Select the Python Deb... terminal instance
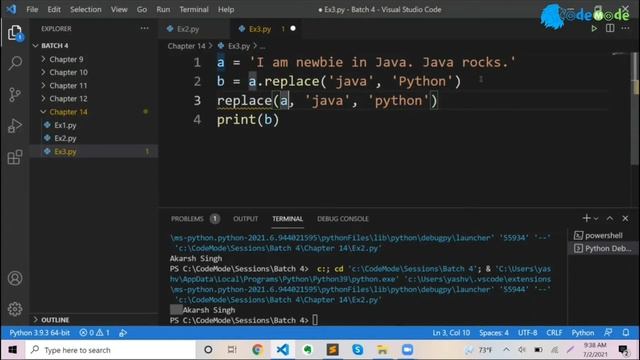The height and width of the screenshot is (360, 640). (x=603, y=249)
